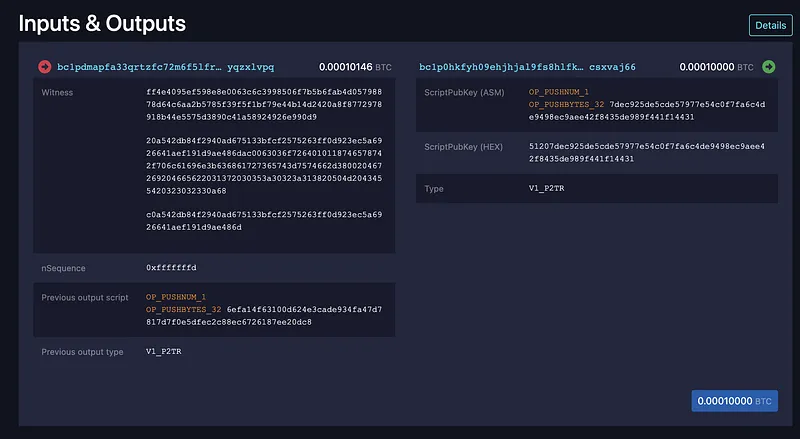
Task: Select the third witness block starting c0a542db
Action: [x=263, y=221]
